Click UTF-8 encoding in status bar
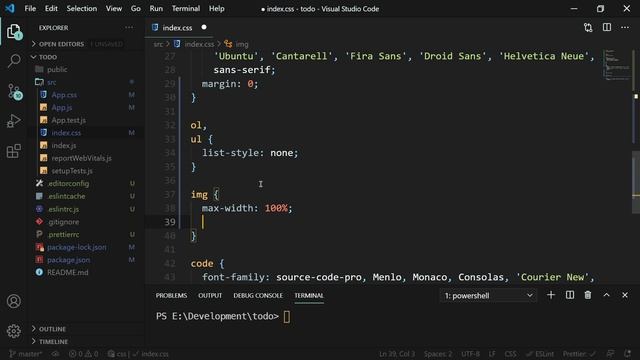640x360 pixels. pyautogui.click(x=471, y=354)
